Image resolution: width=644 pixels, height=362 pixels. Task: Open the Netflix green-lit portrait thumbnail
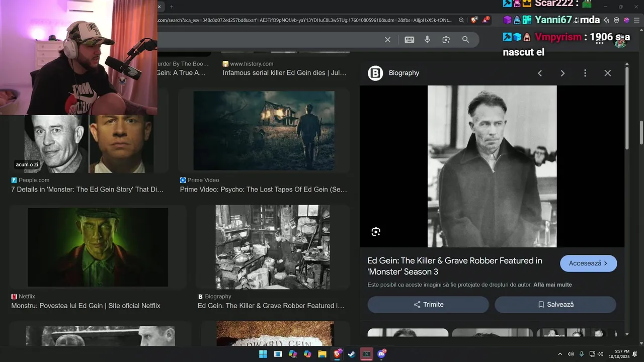[x=98, y=247]
